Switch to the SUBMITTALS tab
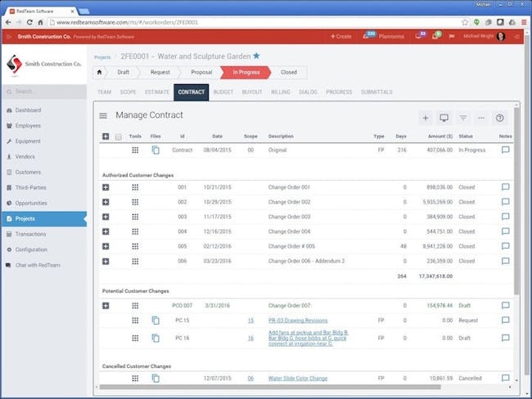The width and height of the screenshot is (532, 399). pyautogui.click(x=376, y=92)
